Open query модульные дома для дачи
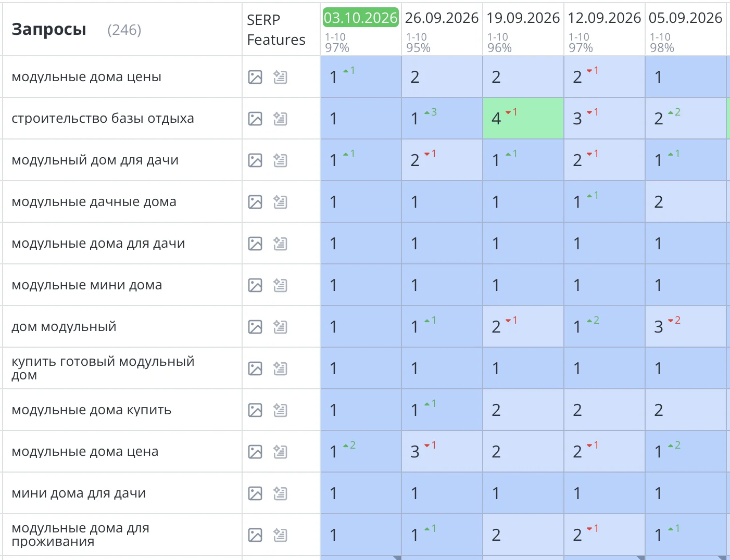The height and width of the screenshot is (560, 730). click(x=98, y=243)
